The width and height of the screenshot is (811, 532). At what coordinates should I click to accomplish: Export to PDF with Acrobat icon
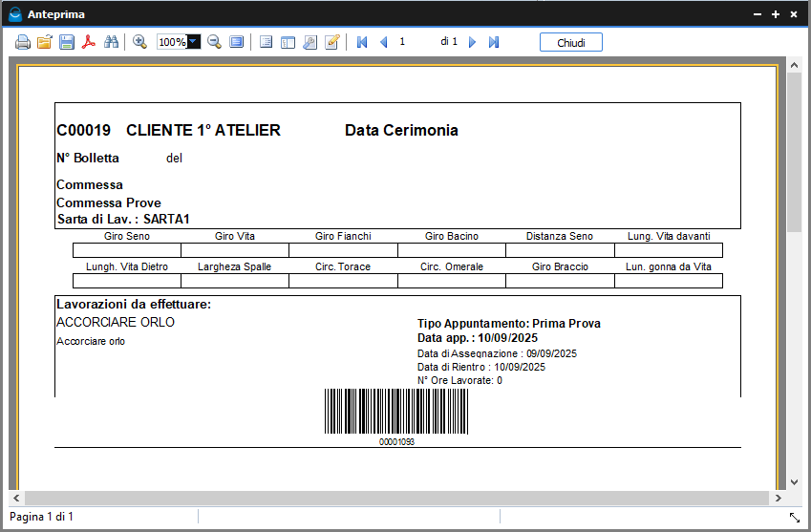[x=89, y=42]
